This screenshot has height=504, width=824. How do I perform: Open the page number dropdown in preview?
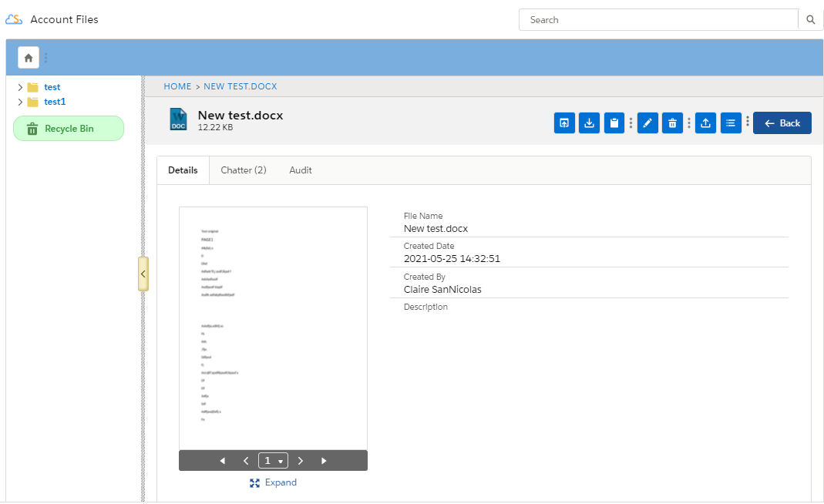coord(273,461)
